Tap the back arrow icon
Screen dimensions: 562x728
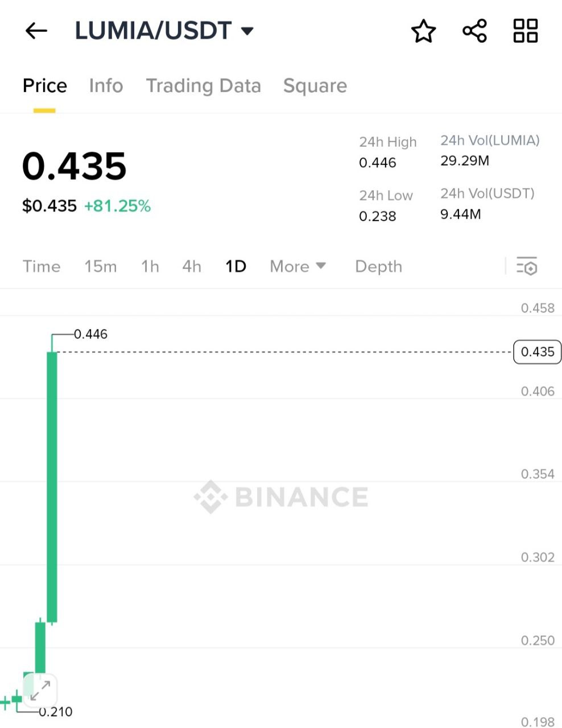(36, 31)
